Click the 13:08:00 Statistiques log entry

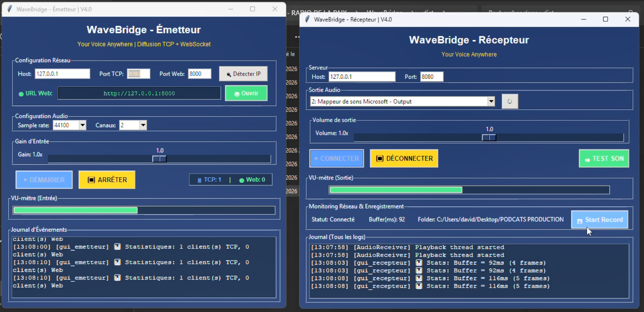tap(131, 251)
